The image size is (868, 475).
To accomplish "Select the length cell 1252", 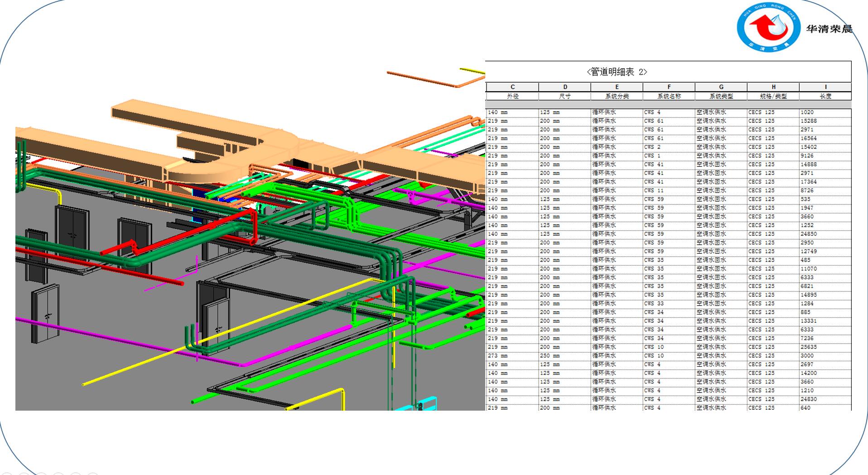I will pos(825,225).
